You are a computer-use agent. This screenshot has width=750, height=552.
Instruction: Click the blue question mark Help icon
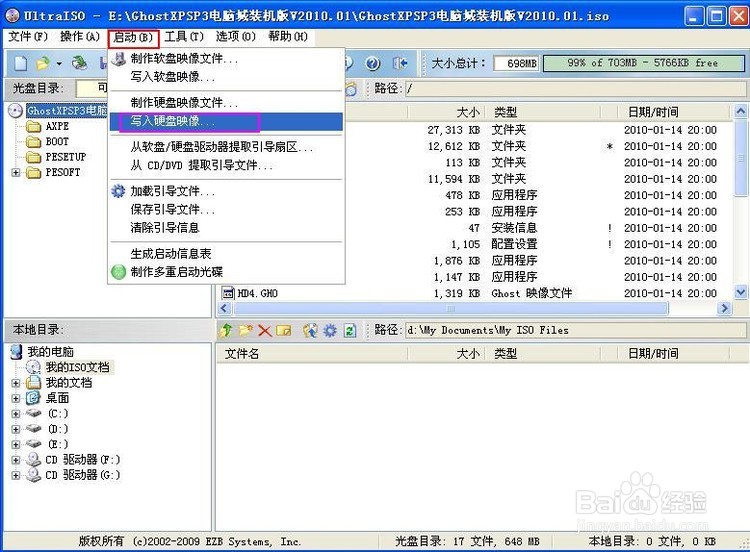pyautogui.click(x=373, y=63)
